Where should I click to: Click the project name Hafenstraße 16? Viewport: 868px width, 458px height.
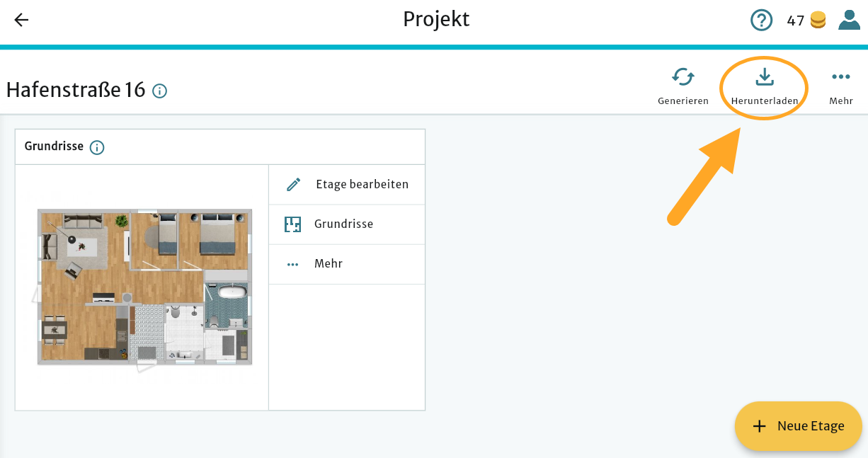(76, 90)
